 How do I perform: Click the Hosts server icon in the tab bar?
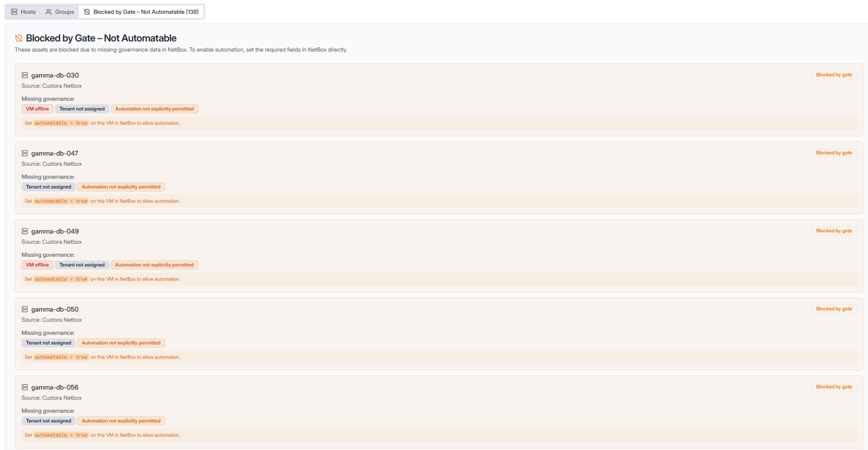pos(14,11)
